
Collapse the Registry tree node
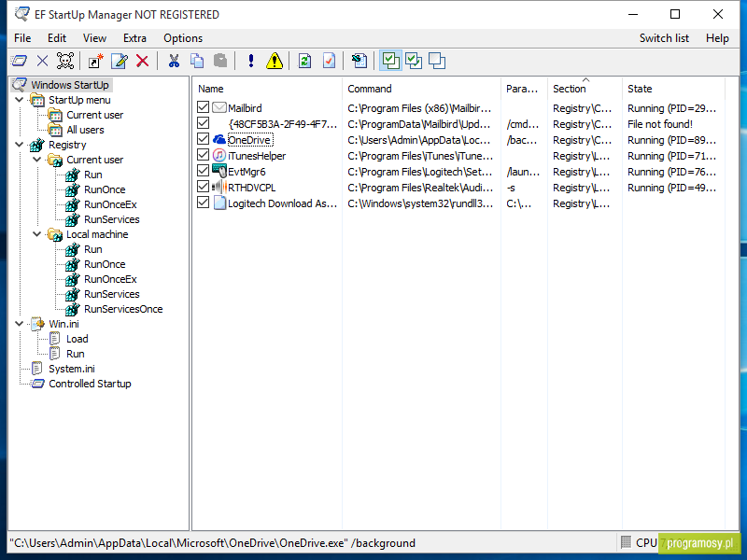click(19, 145)
